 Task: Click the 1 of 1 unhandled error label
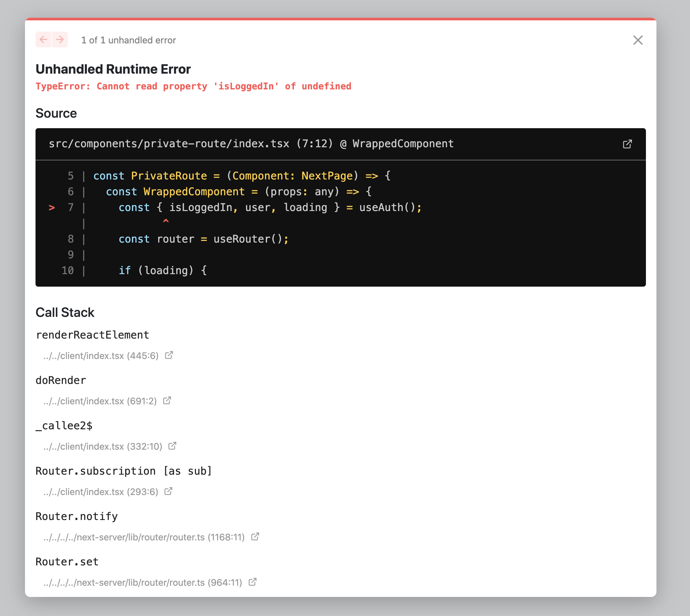128,40
